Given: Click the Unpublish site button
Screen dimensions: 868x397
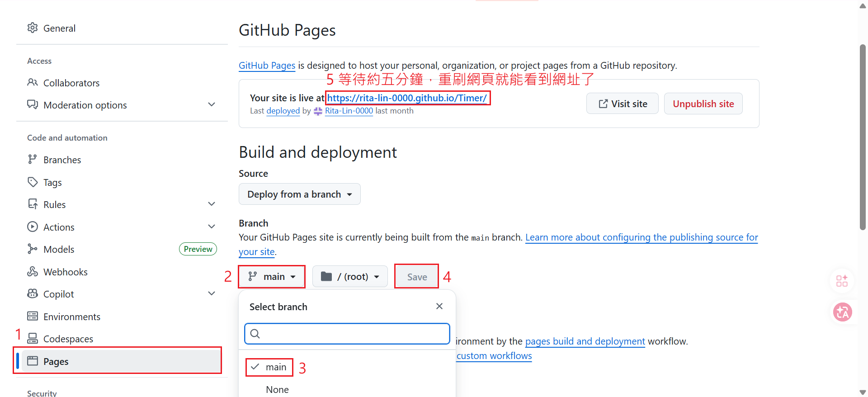Looking at the screenshot, I should click(x=703, y=104).
